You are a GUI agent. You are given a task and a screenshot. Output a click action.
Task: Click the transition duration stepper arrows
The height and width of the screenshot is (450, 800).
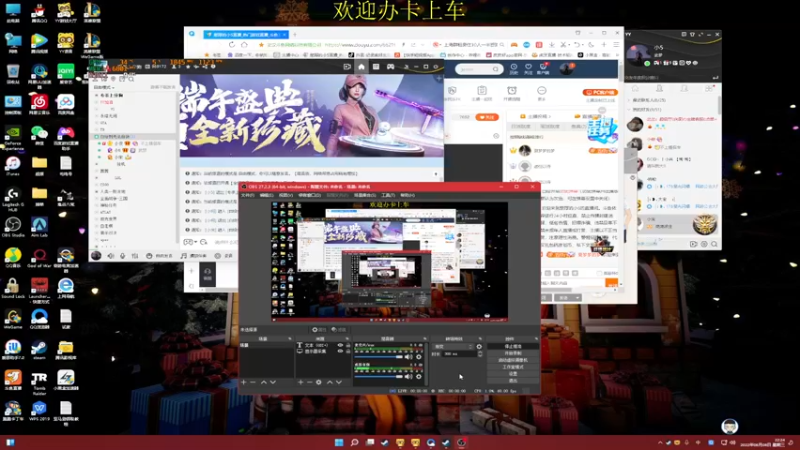coord(480,354)
